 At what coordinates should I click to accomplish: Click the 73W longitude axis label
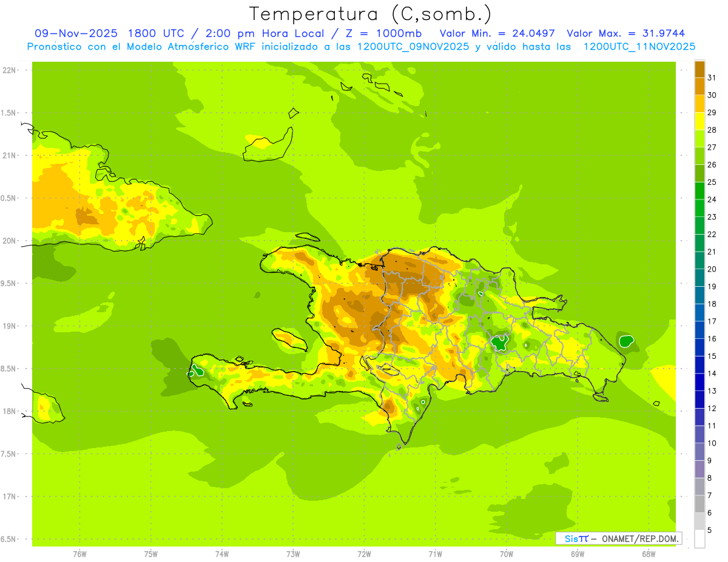(x=293, y=554)
